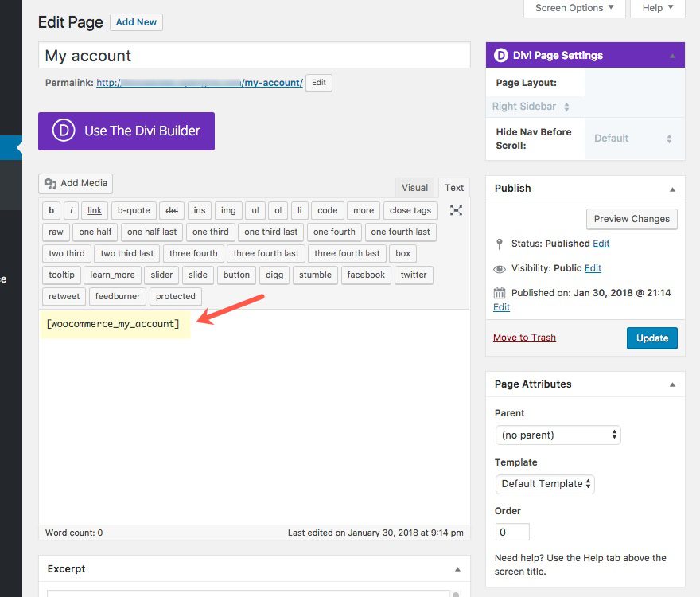Viewport: 700px width, 597px height.
Task: Open the Template dropdown
Action: pyautogui.click(x=545, y=483)
